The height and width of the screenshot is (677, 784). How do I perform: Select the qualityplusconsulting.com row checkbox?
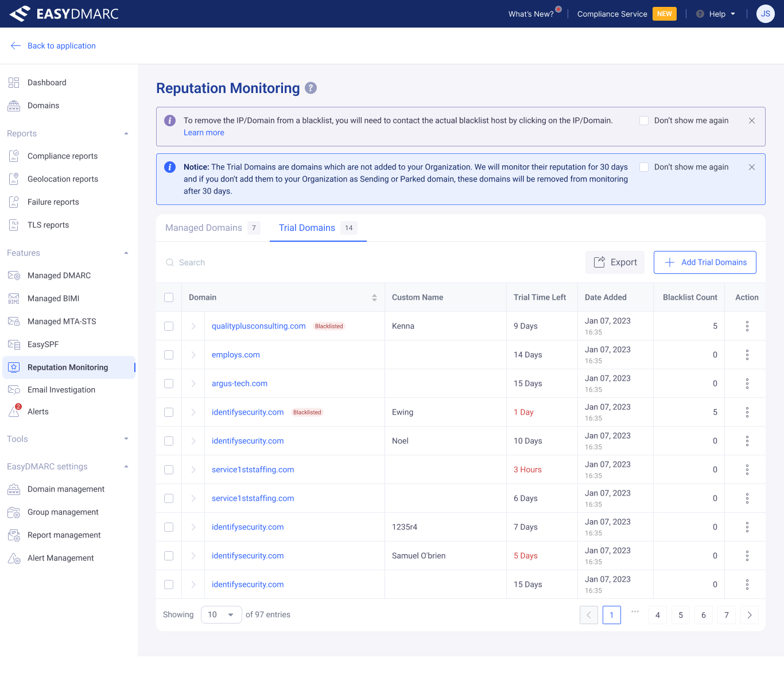pos(169,326)
